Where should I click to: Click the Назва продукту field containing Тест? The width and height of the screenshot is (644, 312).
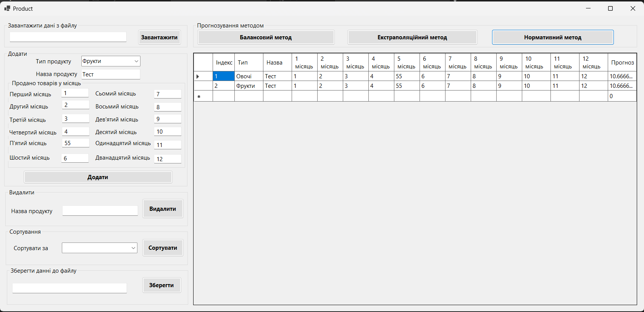[x=111, y=74]
